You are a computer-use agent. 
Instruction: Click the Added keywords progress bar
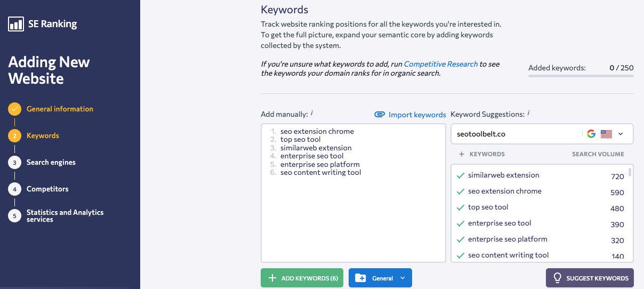[x=581, y=76]
